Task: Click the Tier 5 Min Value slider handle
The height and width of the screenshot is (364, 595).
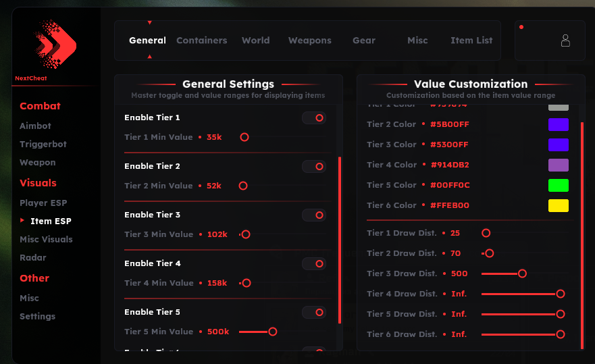Action: 272,332
